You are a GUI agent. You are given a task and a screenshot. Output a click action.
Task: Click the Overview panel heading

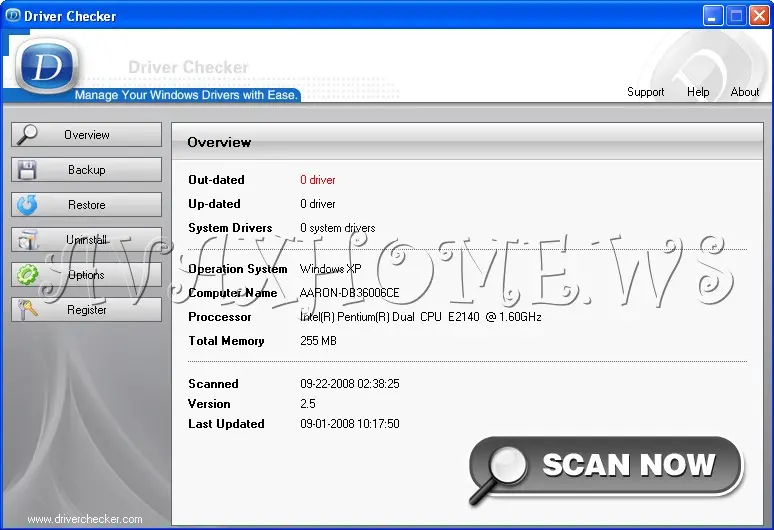click(x=219, y=143)
